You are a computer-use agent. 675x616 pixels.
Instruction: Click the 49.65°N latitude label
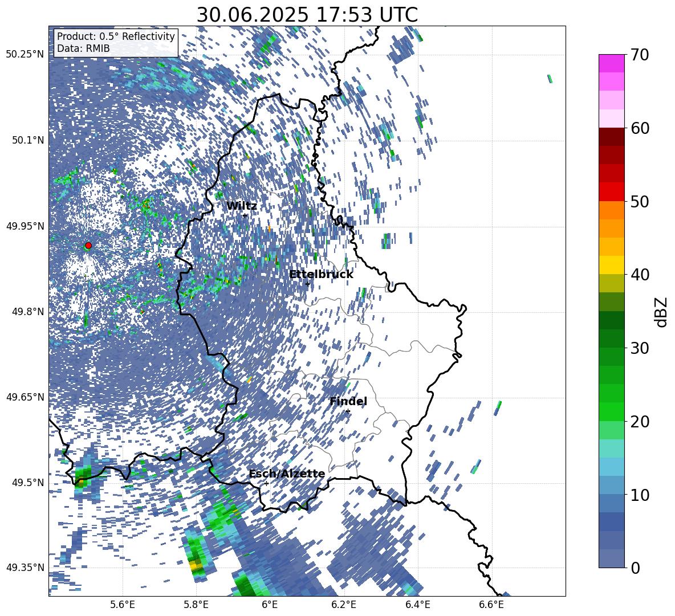pyautogui.click(x=25, y=397)
